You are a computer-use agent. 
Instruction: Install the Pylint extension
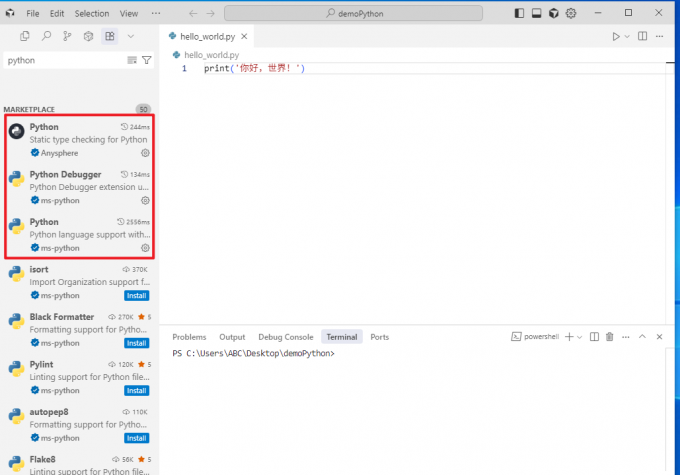[x=137, y=391]
